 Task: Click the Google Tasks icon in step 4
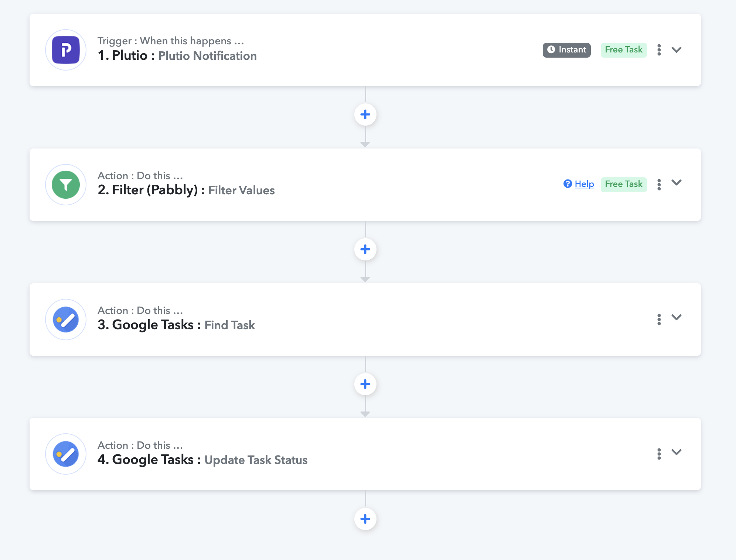tap(66, 454)
